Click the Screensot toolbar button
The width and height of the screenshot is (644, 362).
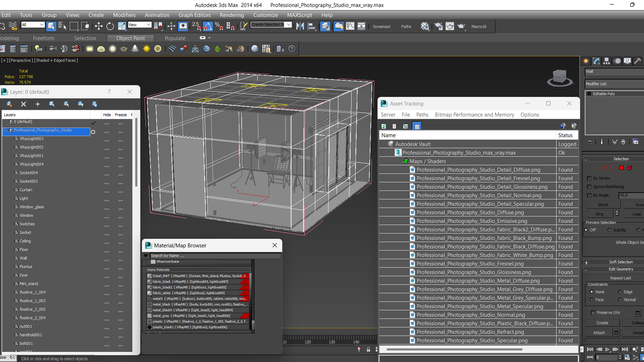381,26
